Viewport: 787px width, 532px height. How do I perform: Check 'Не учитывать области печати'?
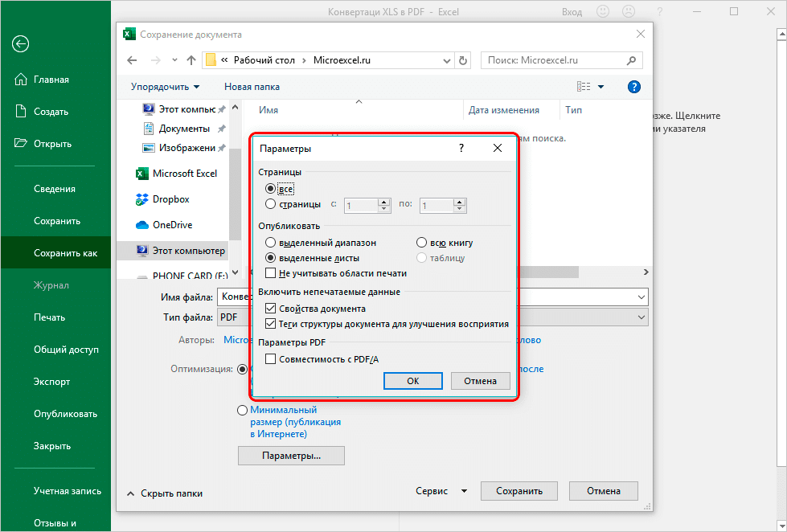pyautogui.click(x=271, y=273)
